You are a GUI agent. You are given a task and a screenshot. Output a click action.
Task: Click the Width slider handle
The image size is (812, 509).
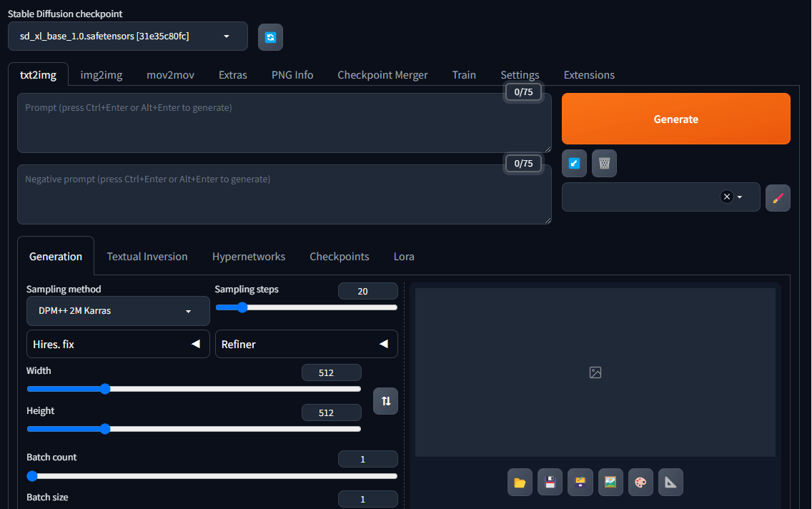(x=105, y=389)
